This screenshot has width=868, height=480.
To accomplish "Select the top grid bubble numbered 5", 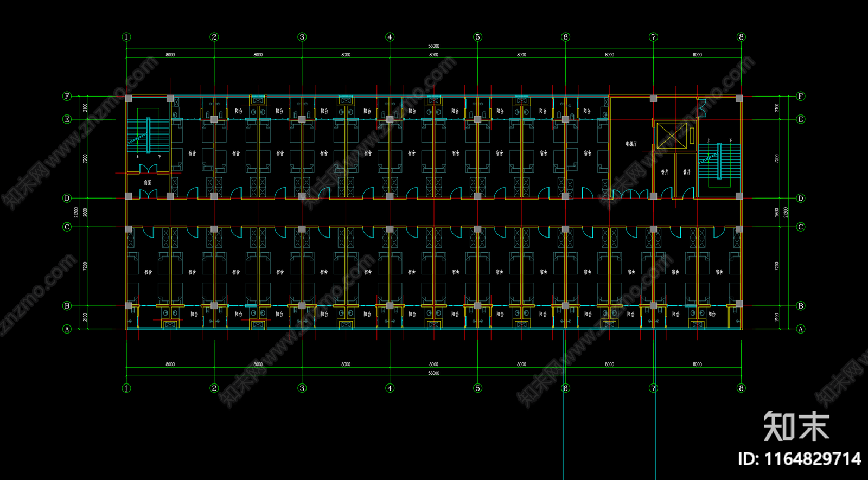I will pyautogui.click(x=478, y=37).
